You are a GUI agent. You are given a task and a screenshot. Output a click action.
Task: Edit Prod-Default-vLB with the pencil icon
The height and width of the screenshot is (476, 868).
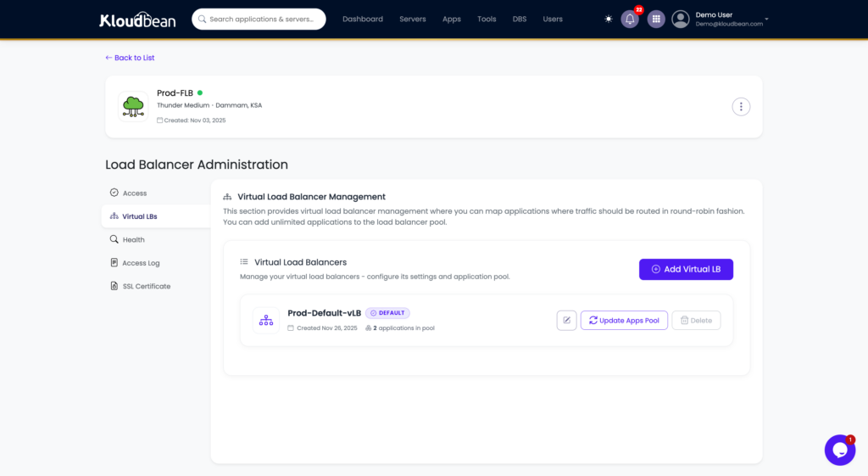pos(566,320)
